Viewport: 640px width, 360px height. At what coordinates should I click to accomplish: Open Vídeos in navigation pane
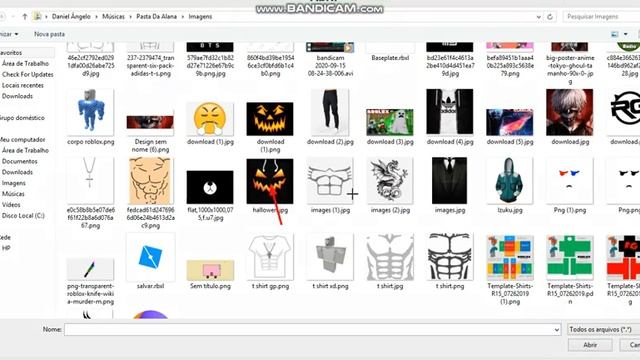[11, 205]
